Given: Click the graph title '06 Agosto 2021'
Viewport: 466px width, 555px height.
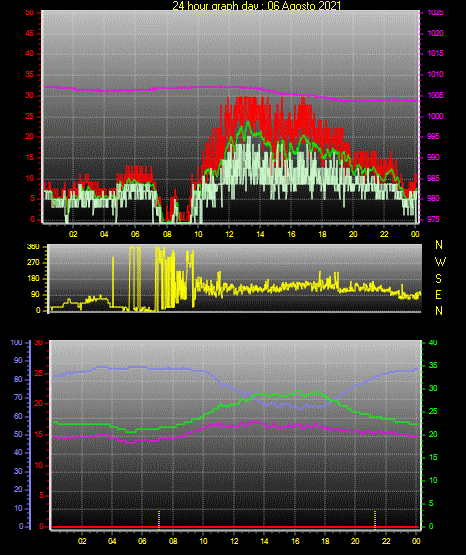Looking at the screenshot, I should point(304,6).
